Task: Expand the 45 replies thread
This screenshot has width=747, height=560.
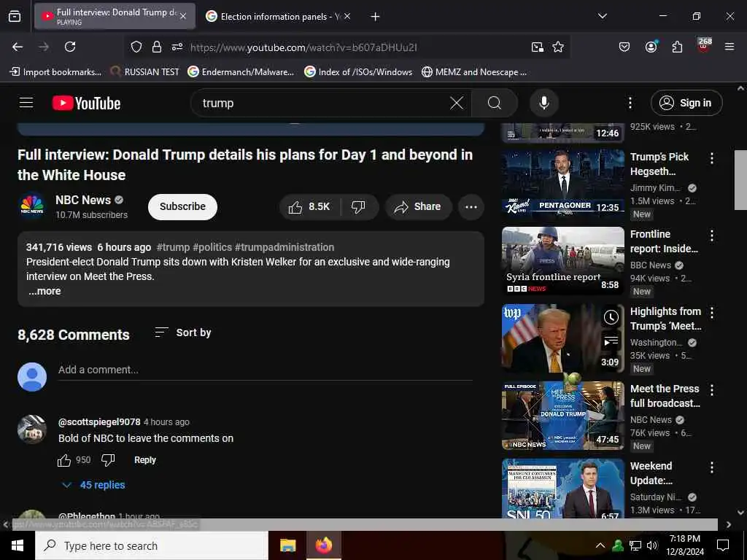Action: point(94,485)
